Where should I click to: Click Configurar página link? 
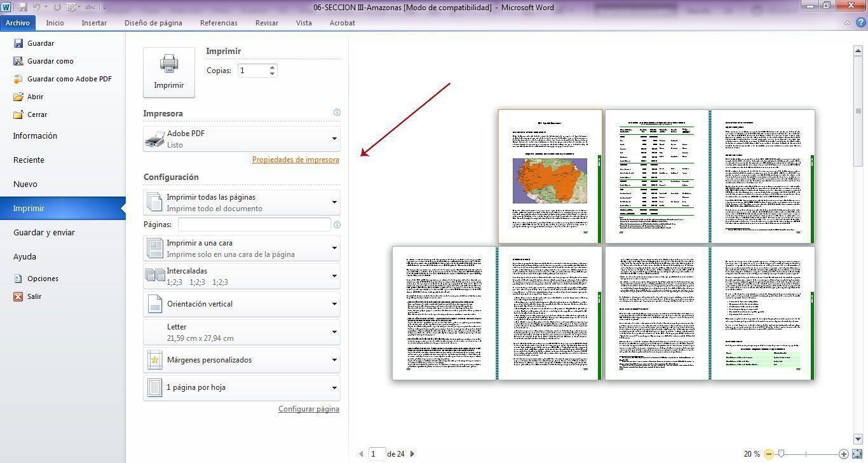(308, 409)
